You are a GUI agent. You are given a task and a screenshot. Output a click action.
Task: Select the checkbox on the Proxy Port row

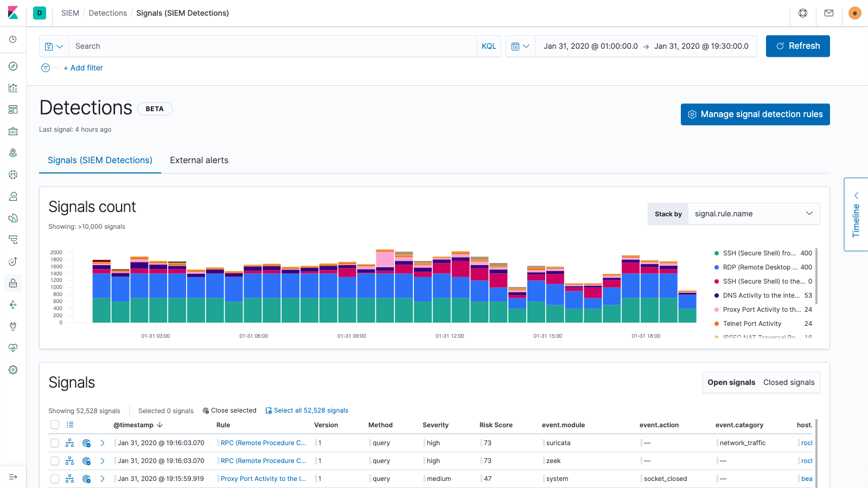[55, 479]
